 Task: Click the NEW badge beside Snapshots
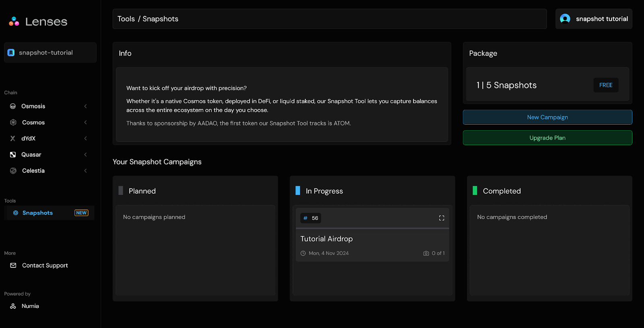coord(81,213)
